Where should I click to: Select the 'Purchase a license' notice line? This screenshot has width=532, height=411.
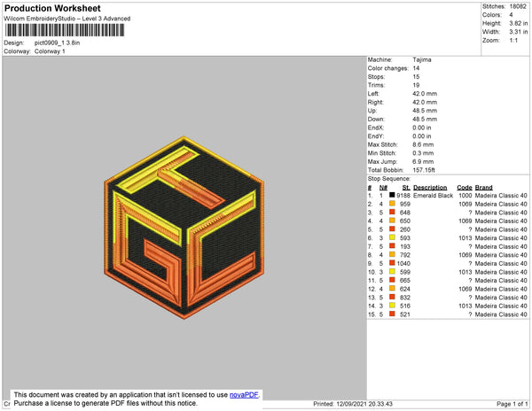(x=106, y=403)
